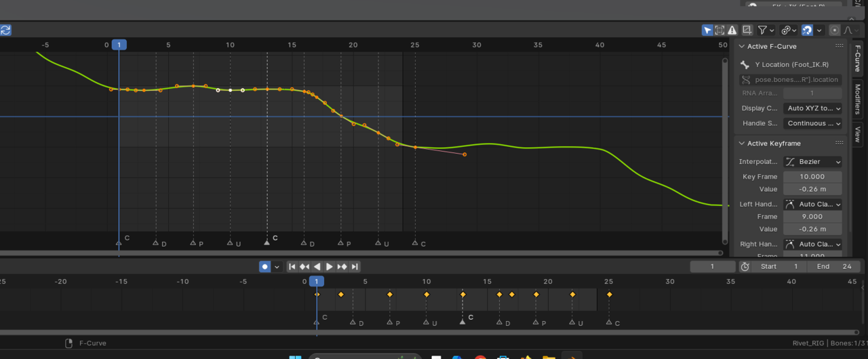Open the Pivot Point dropdown in graph header
Image resolution: width=868 pixels, height=359 pixels.
(789, 30)
